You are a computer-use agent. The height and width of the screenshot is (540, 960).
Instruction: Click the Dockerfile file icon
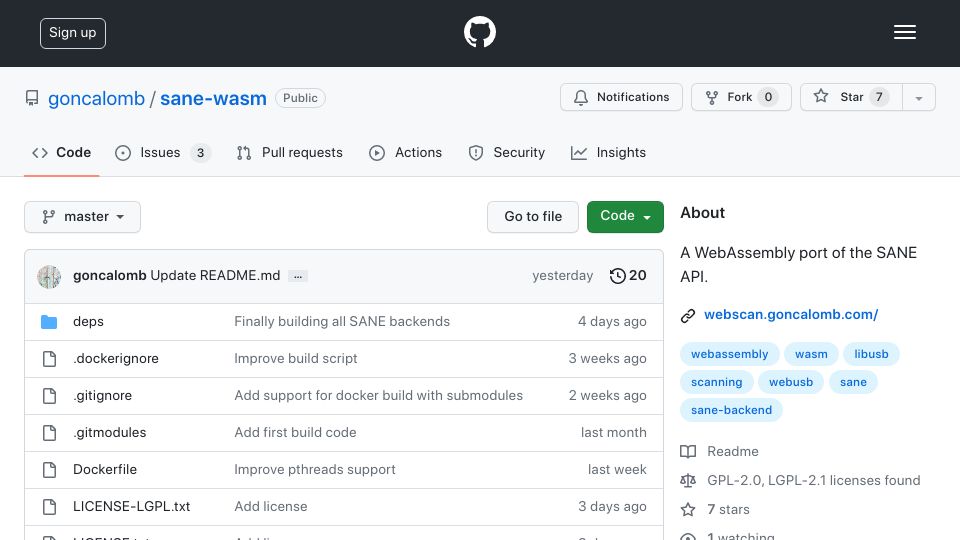(49, 470)
